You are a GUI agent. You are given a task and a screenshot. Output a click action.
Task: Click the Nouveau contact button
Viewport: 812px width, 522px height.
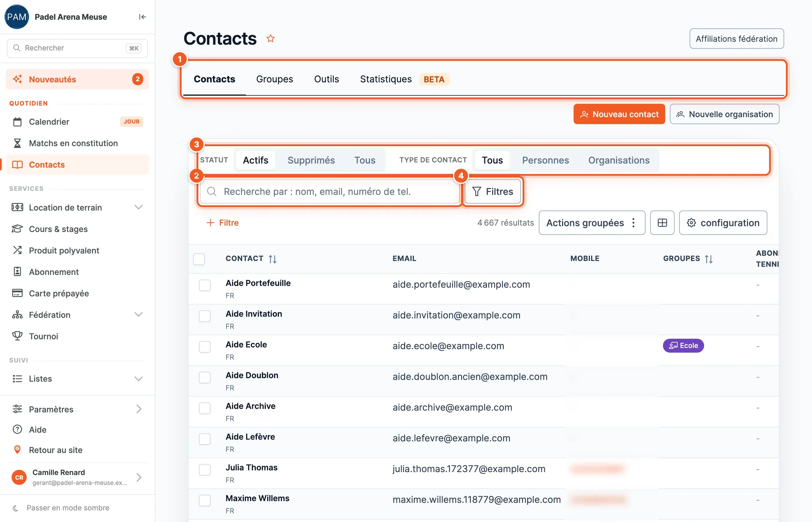pos(619,114)
